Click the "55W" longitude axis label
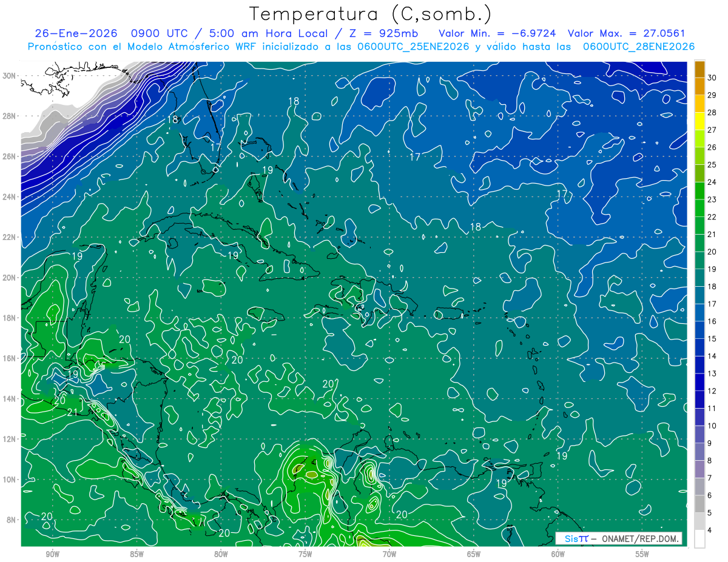Image resolution: width=728 pixels, height=562 pixels. coord(642,554)
